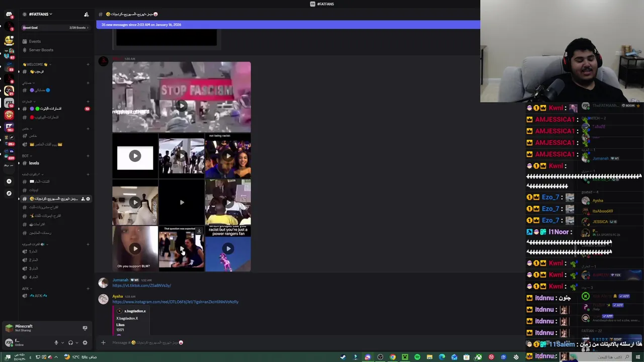Image resolution: width=644 pixels, height=362 pixels.
Task: Open user settings gear icon
Action: pyautogui.click(x=85, y=342)
